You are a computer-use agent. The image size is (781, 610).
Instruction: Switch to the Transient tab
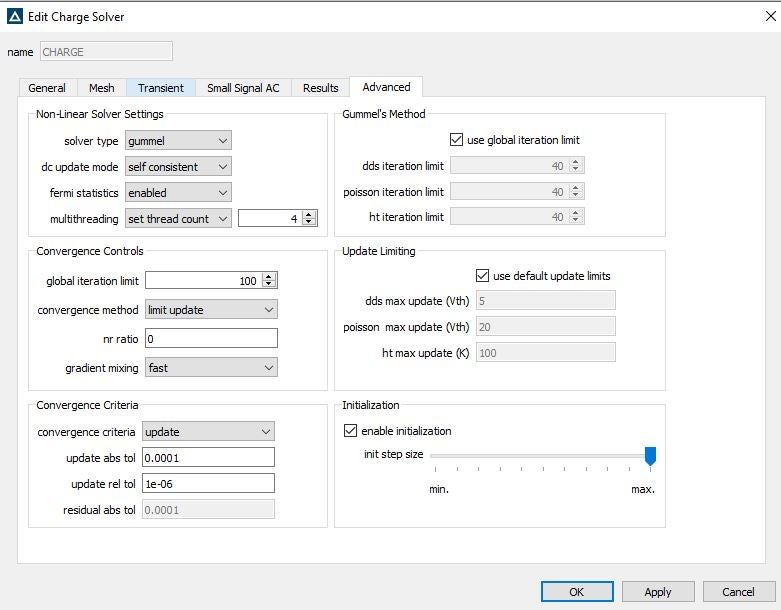click(161, 88)
